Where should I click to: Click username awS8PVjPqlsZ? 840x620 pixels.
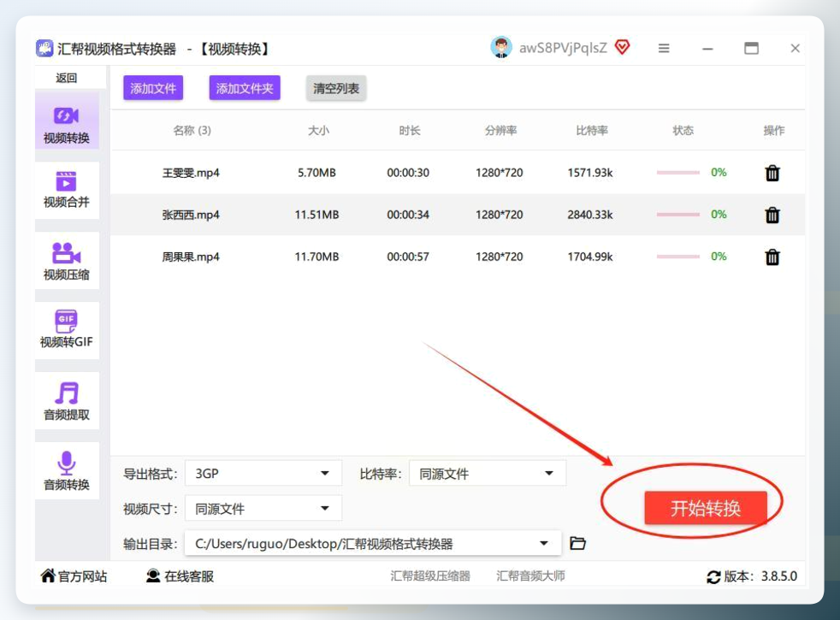pos(563,48)
